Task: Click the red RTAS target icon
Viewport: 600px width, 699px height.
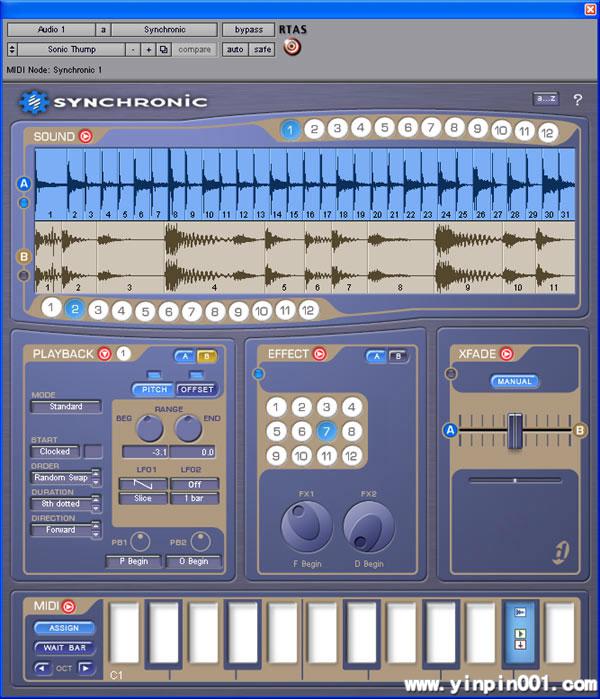Action: [x=291, y=48]
